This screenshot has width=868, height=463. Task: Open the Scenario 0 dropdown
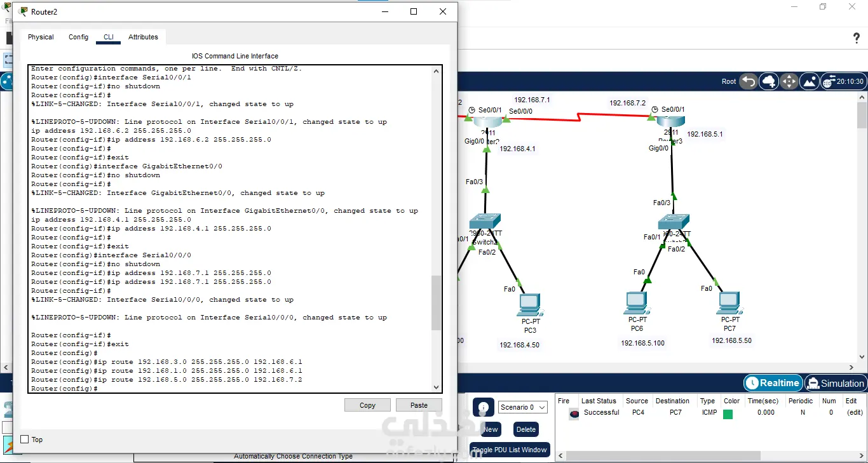[523, 407]
